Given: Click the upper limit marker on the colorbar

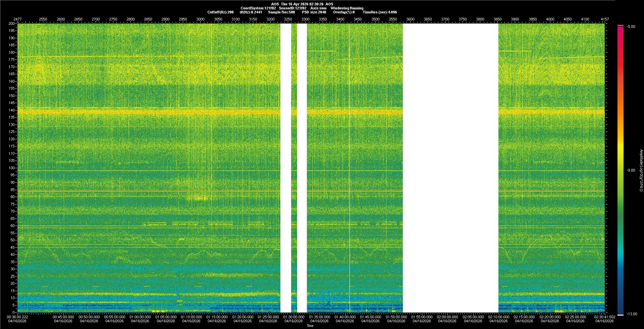Looking at the screenshot, I should [620, 26].
